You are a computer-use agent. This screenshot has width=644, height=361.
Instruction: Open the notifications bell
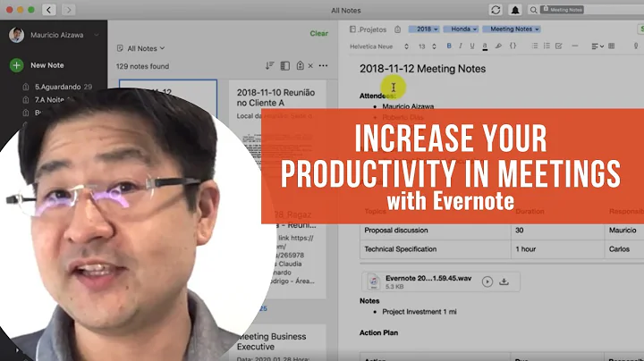pos(515,10)
